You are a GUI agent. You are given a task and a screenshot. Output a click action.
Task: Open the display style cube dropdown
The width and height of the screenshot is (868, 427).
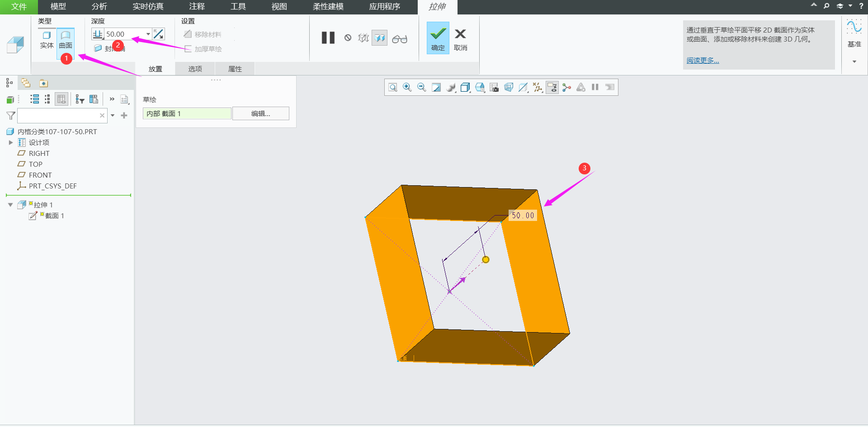coord(465,87)
